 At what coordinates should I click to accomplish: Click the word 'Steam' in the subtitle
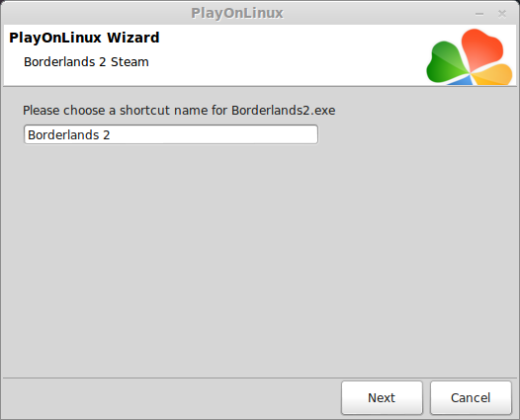click(130, 62)
